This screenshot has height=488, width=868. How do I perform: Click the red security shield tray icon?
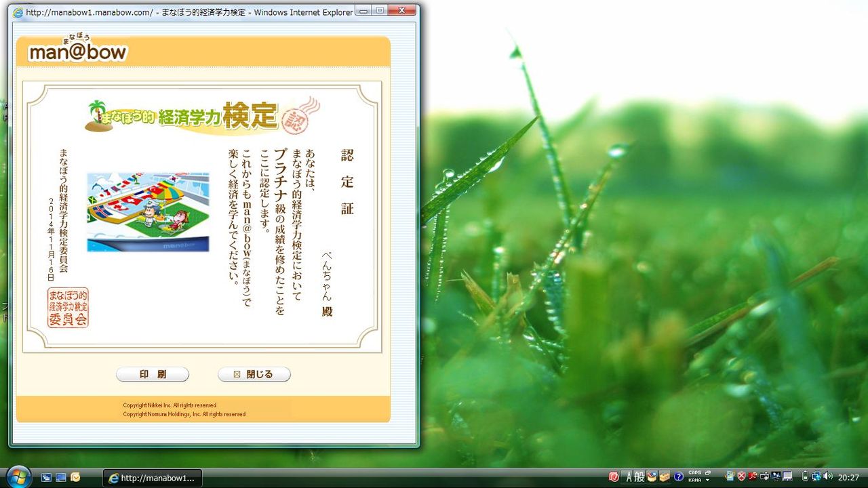pyautogui.click(x=741, y=476)
